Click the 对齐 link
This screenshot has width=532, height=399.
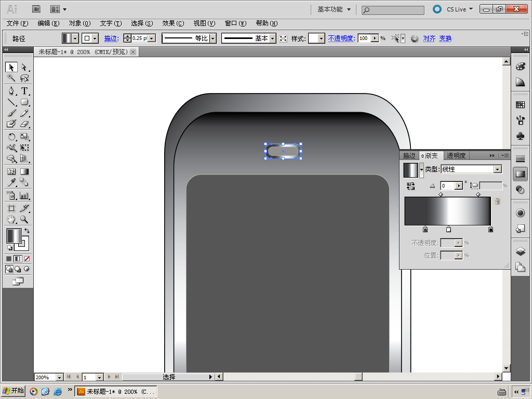(429, 38)
